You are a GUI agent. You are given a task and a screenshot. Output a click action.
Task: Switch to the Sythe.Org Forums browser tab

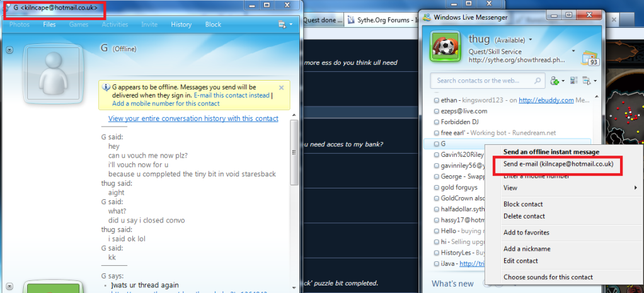point(382,20)
